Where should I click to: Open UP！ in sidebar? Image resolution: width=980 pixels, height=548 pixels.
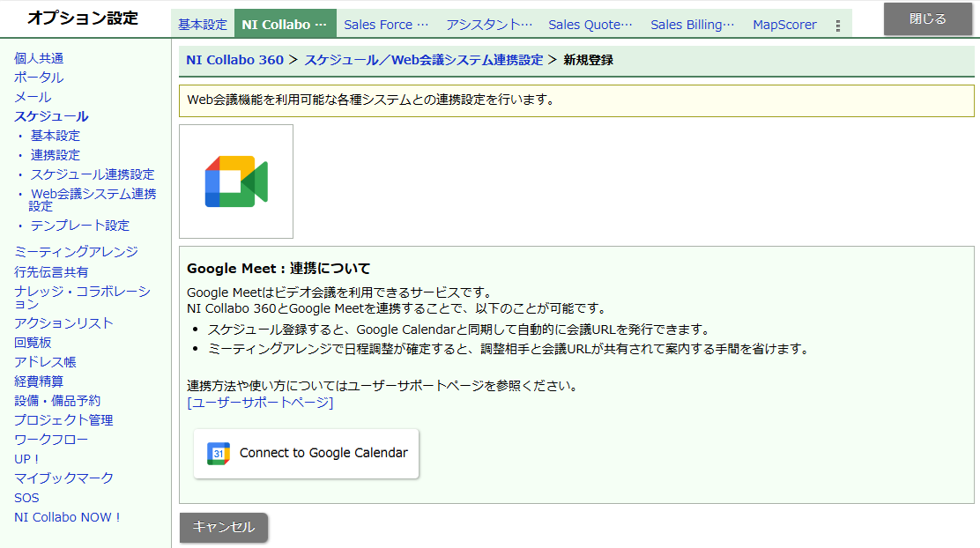pos(26,459)
